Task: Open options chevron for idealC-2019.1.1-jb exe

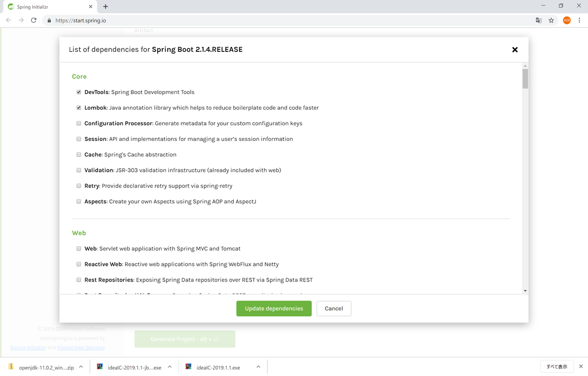Action: [170, 367]
